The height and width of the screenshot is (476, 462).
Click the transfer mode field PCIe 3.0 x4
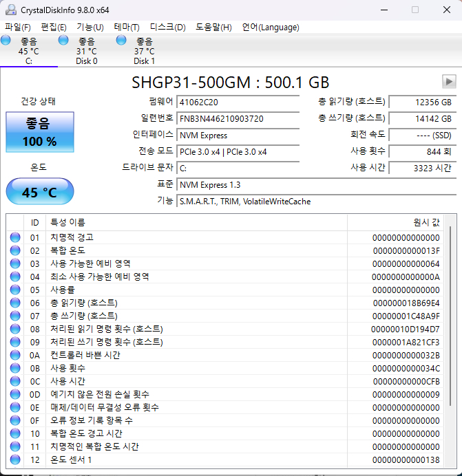pos(238,151)
